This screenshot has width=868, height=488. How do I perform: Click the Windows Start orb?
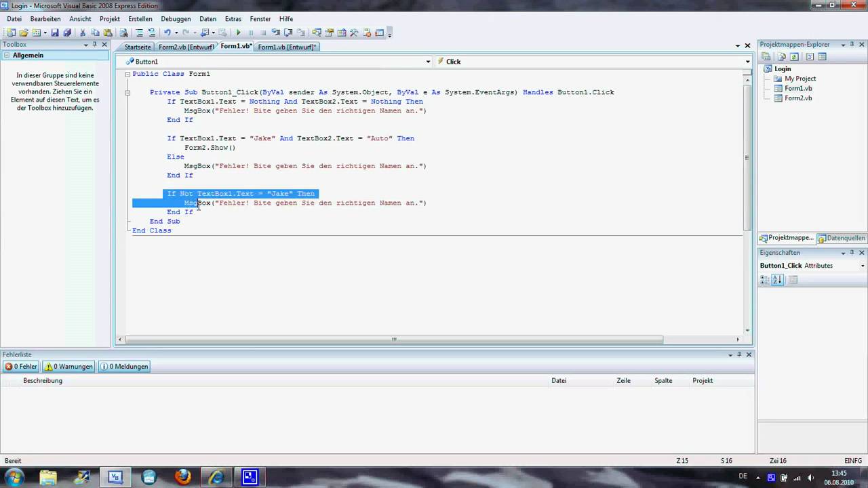pyautogui.click(x=14, y=476)
